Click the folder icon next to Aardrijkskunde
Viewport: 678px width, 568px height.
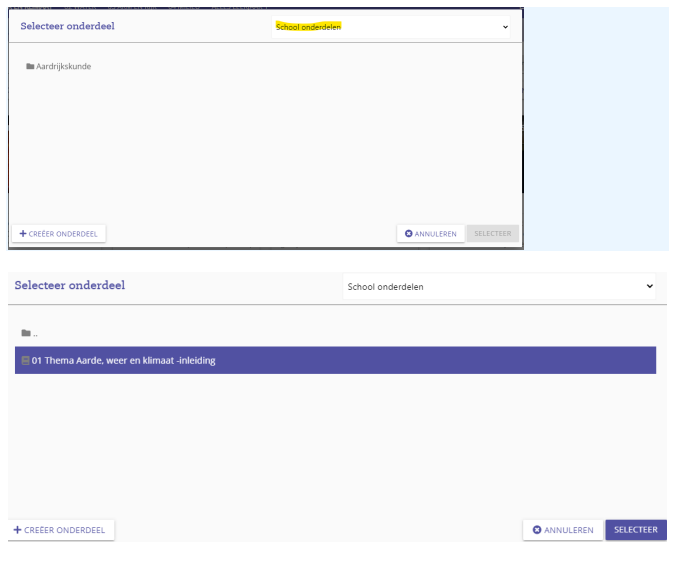30,67
